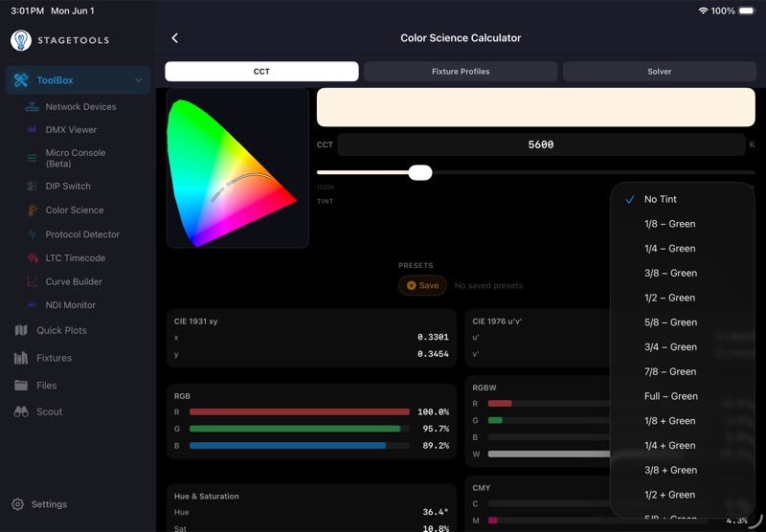This screenshot has height=532, width=766.
Task: Tap the StageTools lightbulb logo
Action: click(x=21, y=40)
